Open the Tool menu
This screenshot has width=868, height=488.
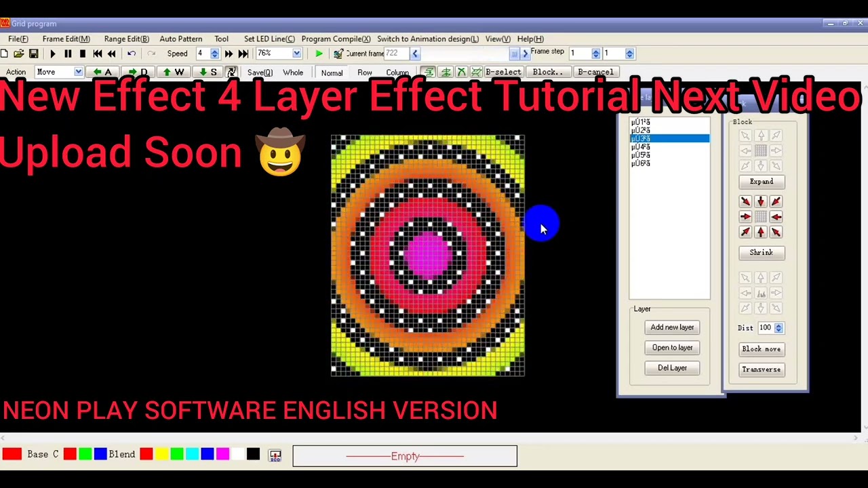tap(221, 39)
